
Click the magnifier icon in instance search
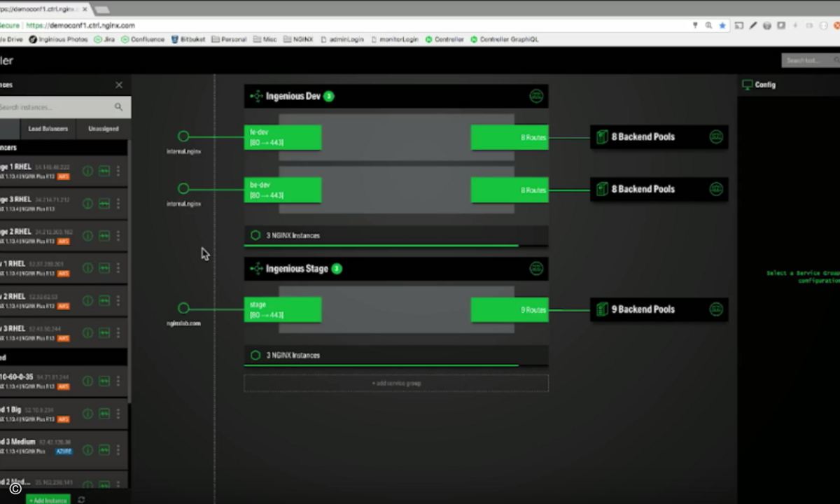[x=118, y=107]
